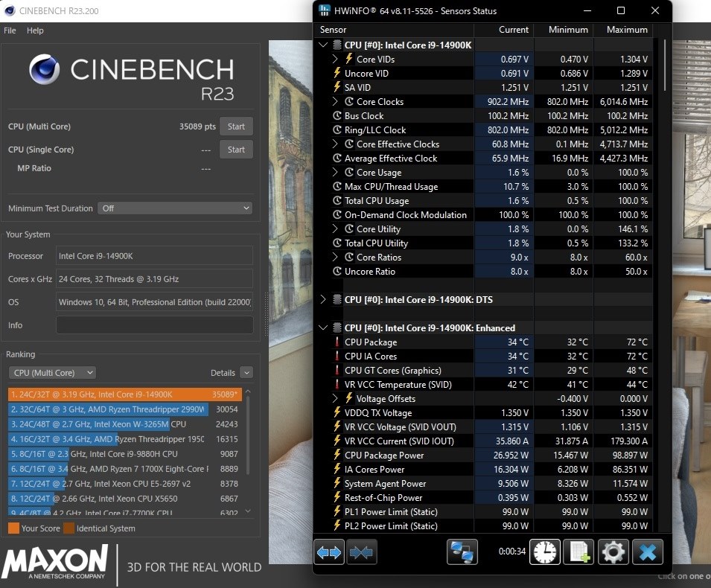Screen dimensions: 711x588
Task: Expand Core VIDs sensor row
Action: [x=334, y=59]
